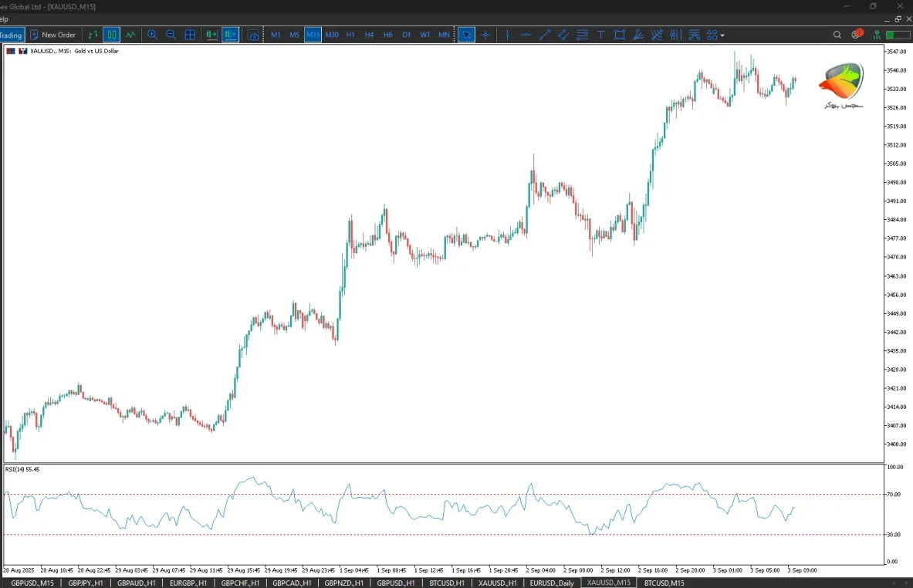The width and height of the screenshot is (913, 588).
Task: Draw a trendline
Action: 544,35
